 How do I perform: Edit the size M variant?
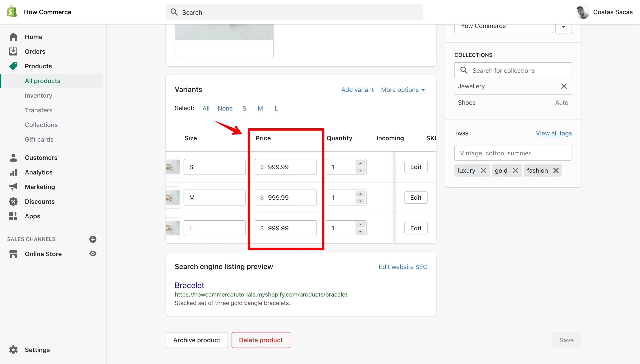[x=416, y=198]
